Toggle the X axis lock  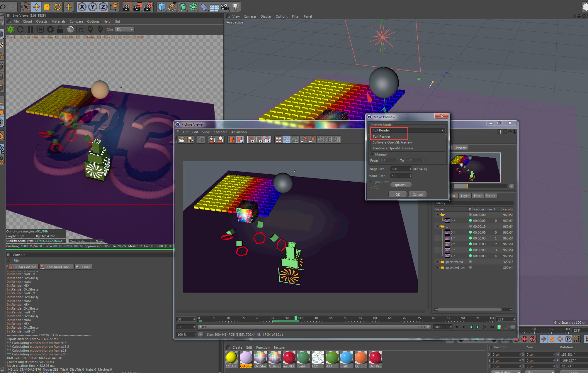(82, 7)
